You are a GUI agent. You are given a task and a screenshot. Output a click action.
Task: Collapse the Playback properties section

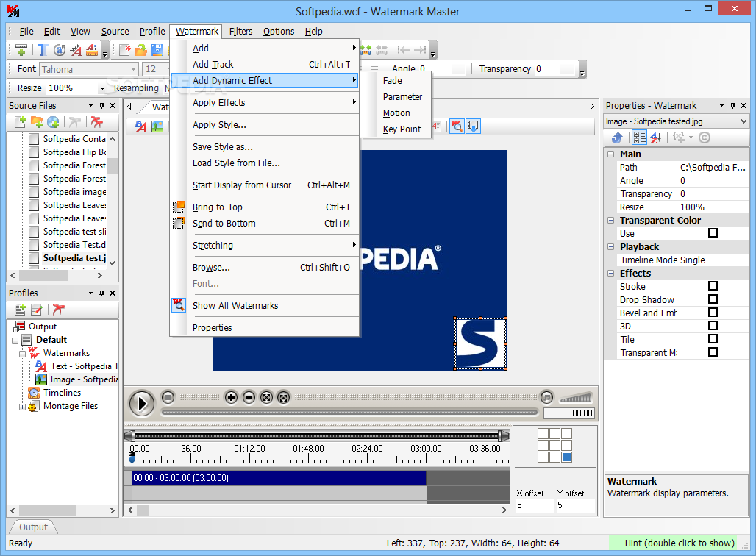pyautogui.click(x=610, y=247)
